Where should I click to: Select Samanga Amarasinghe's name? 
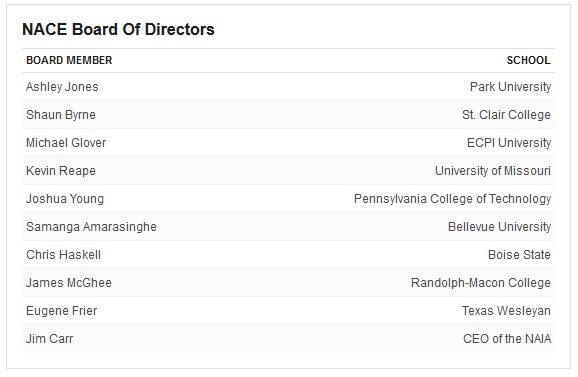(x=91, y=227)
